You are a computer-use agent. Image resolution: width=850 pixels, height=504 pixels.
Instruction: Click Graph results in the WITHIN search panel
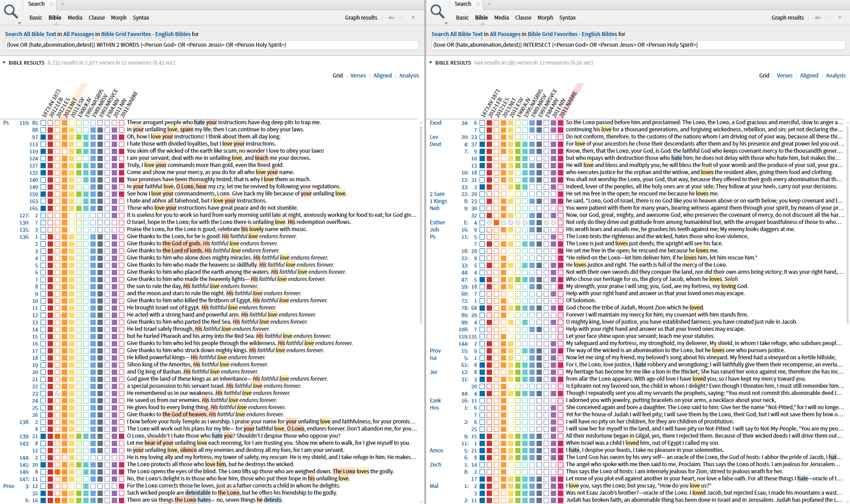(361, 18)
